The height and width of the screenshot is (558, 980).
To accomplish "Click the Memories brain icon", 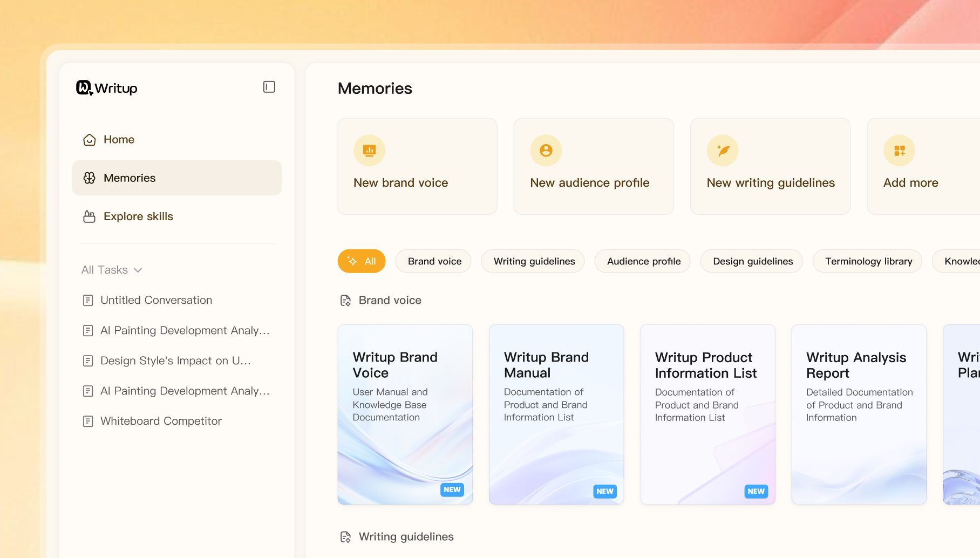I will click(x=90, y=178).
